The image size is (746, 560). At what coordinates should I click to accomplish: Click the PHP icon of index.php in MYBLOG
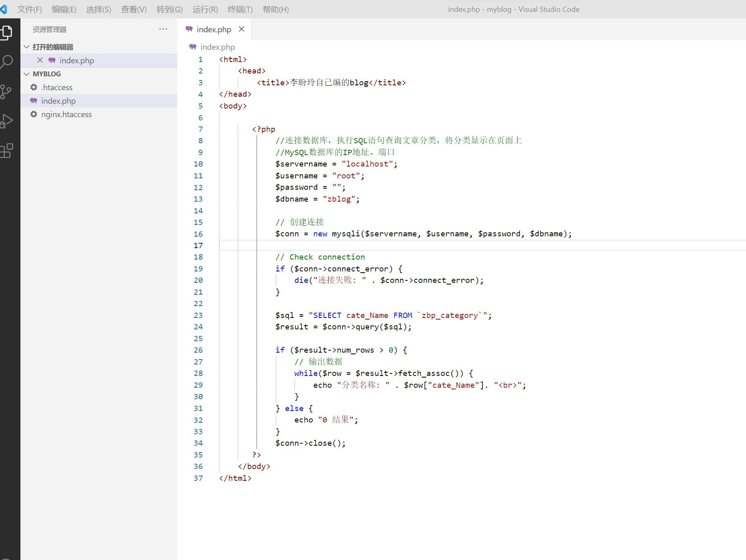pyautogui.click(x=34, y=100)
